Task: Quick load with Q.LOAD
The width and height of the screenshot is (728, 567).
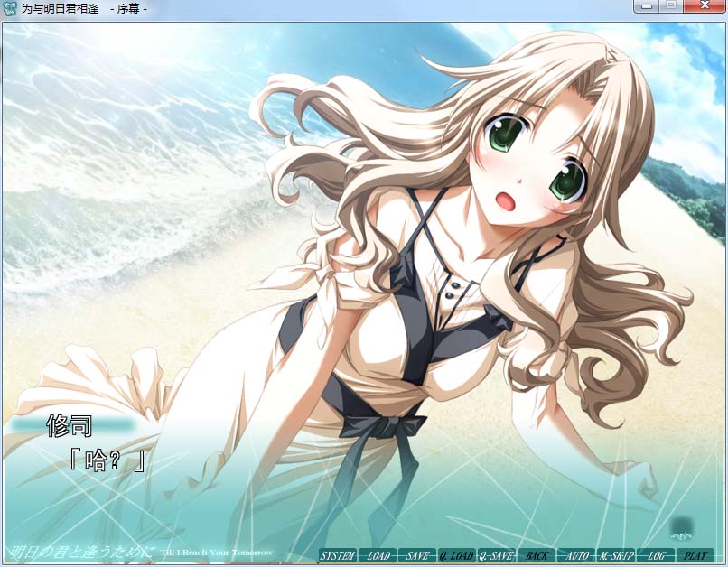Action: coord(456,555)
